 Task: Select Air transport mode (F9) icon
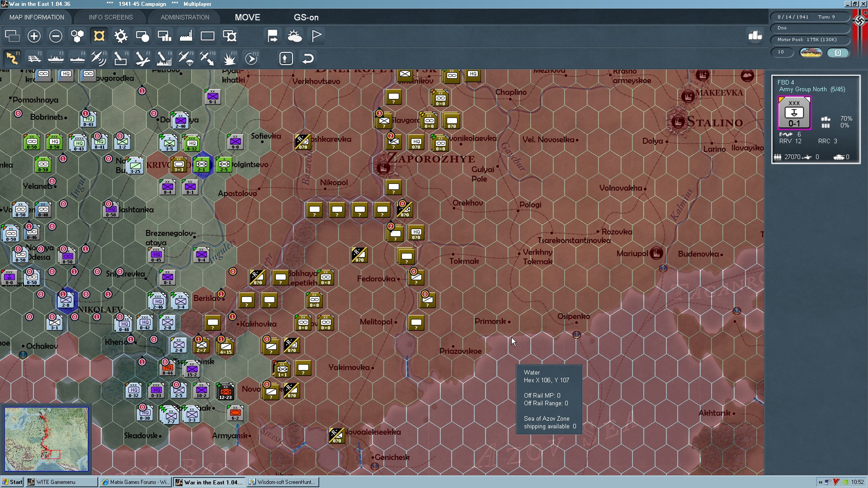click(186, 58)
